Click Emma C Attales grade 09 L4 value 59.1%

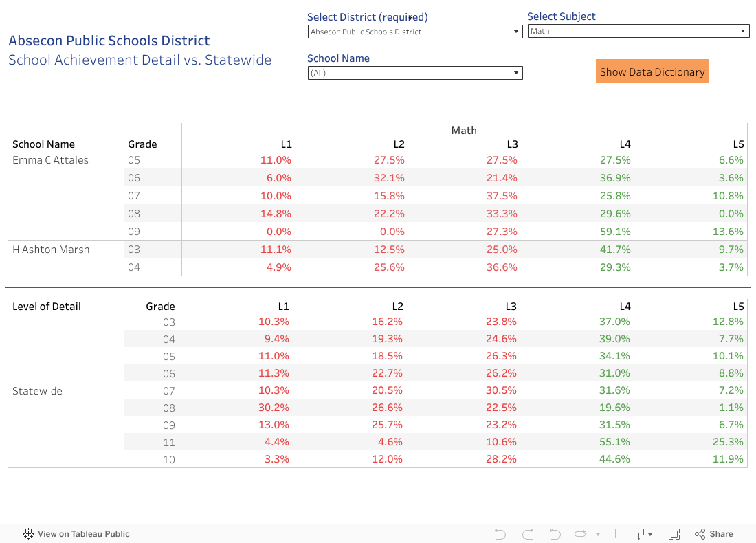coord(615,232)
